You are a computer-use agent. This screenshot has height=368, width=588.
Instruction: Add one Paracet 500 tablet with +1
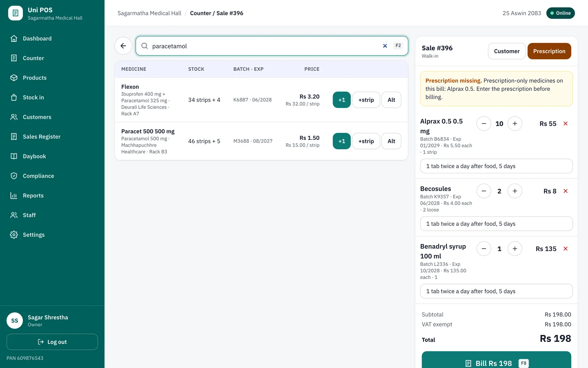pos(342,141)
